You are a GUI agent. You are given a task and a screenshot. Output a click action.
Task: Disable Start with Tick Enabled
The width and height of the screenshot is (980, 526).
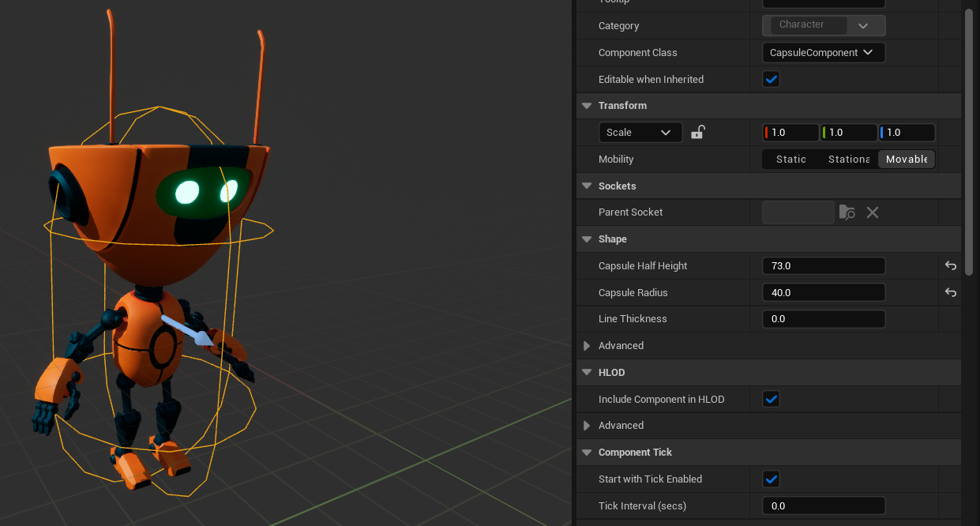pos(772,479)
